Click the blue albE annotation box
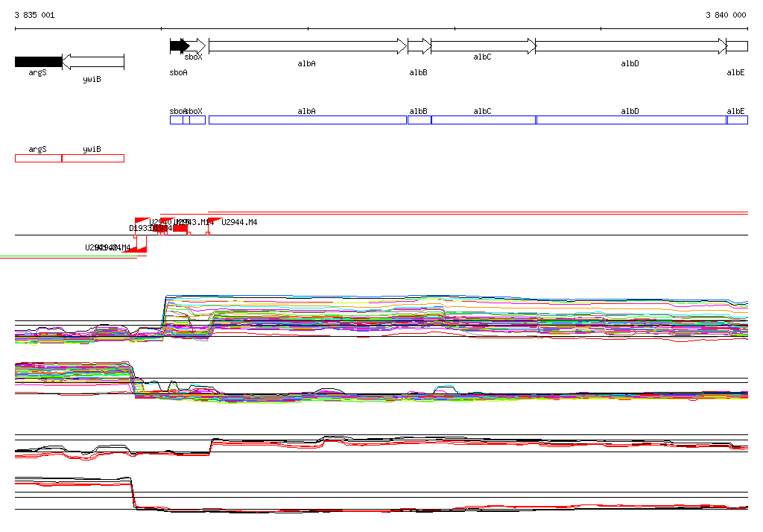The image size is (763, 532). coord(738,120)
